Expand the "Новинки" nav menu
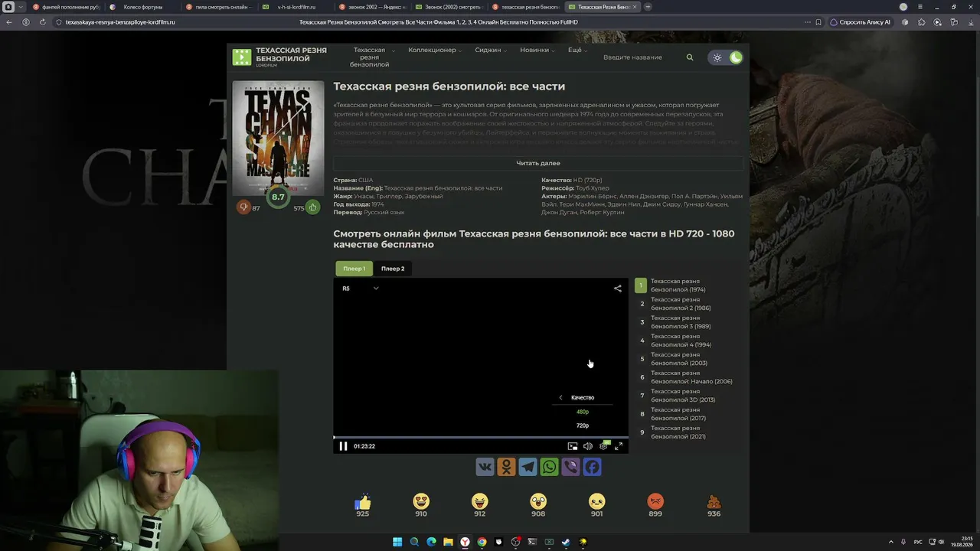The image size is (980, 551). (x=537, y=50)
